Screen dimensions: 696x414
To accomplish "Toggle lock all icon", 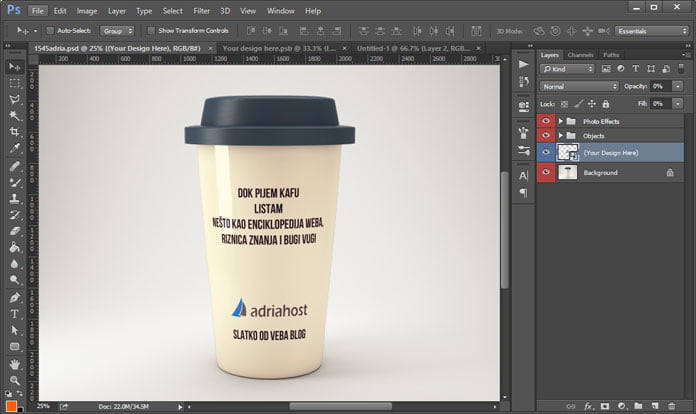I will [605, 104].
